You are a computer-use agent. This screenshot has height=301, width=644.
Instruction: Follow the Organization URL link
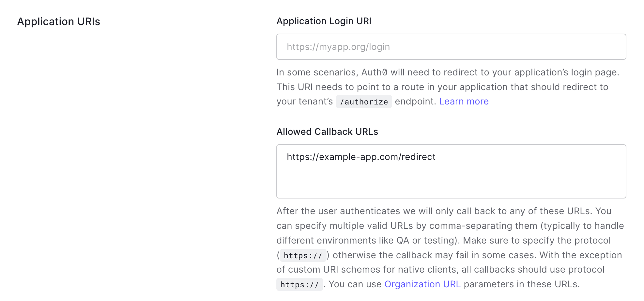(422, 284)
